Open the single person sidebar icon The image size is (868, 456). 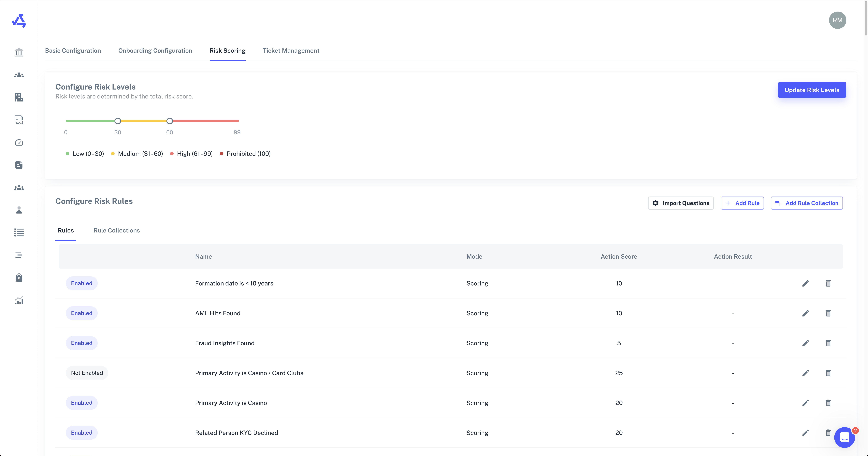[x=19, y=210]
